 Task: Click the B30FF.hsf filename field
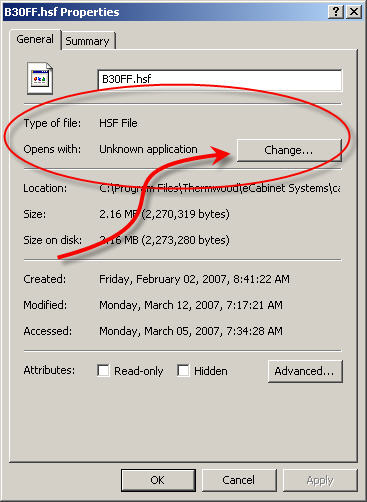[x=220, y=80]
